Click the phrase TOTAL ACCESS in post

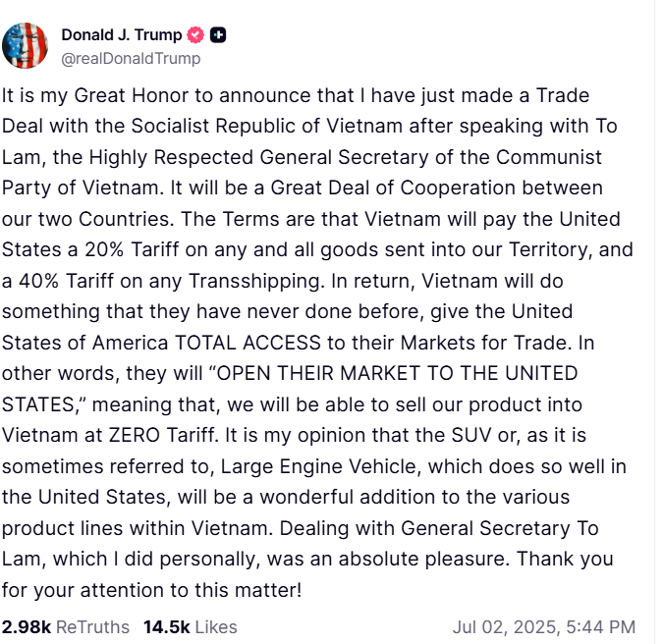(248, 343)
